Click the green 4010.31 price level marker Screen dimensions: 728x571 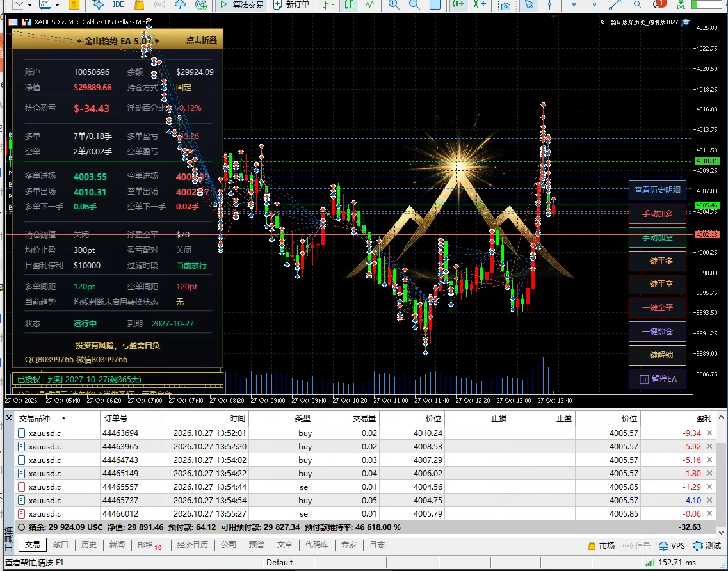tap(707, 161)
